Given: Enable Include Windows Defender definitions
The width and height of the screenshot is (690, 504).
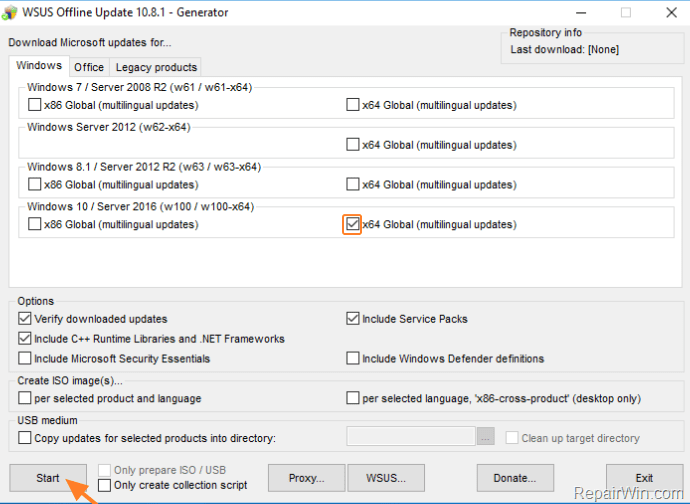Looking at the screenshot, I should [x=352, y=358].
